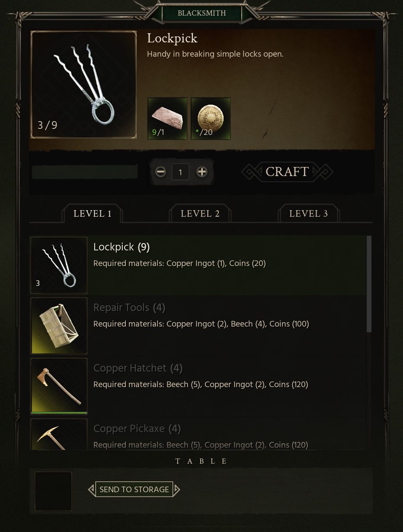Click the recipe list scrollbar
Image resolution: width=403 pixels, height=532 pixels.
[x=369, y=284]
